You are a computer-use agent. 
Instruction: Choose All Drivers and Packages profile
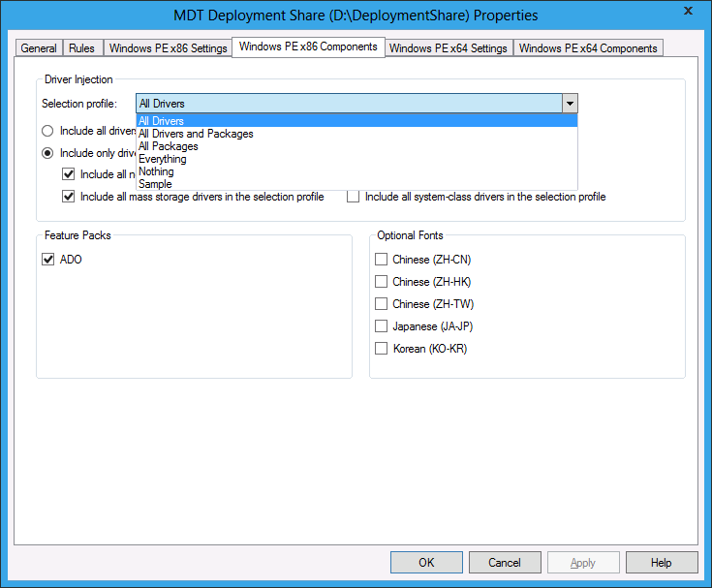(x=196, y=134)
